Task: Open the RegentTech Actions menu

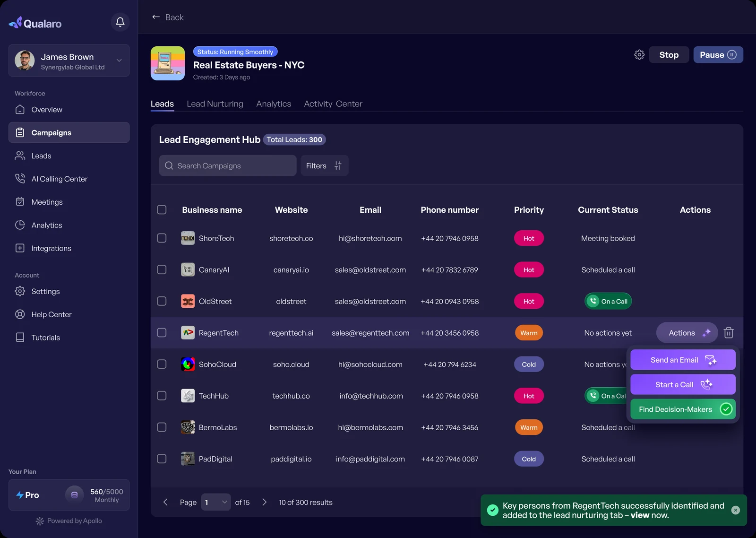Action: click(x=687, y=333)
